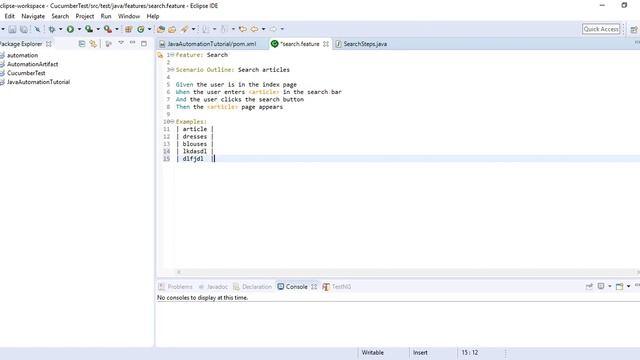Click the Debug bug icon
The image size is (640, 360).
(x=52, y=29)
